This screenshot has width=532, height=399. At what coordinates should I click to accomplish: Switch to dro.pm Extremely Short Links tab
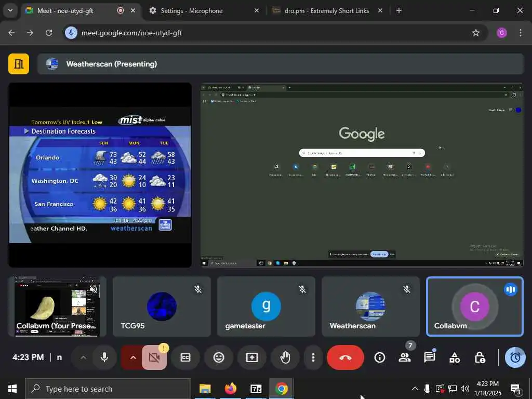pos(326,10)
